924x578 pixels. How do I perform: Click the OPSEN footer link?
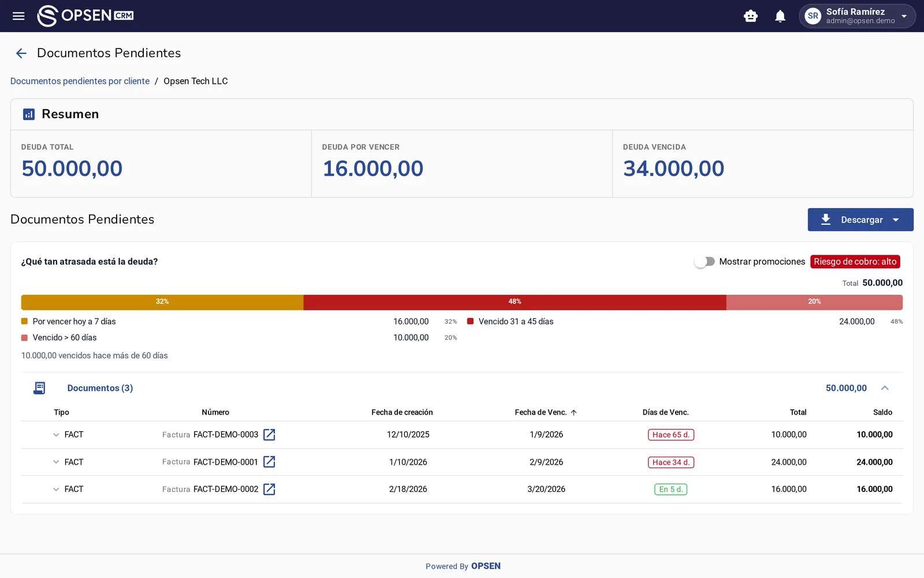click(486, 566)
